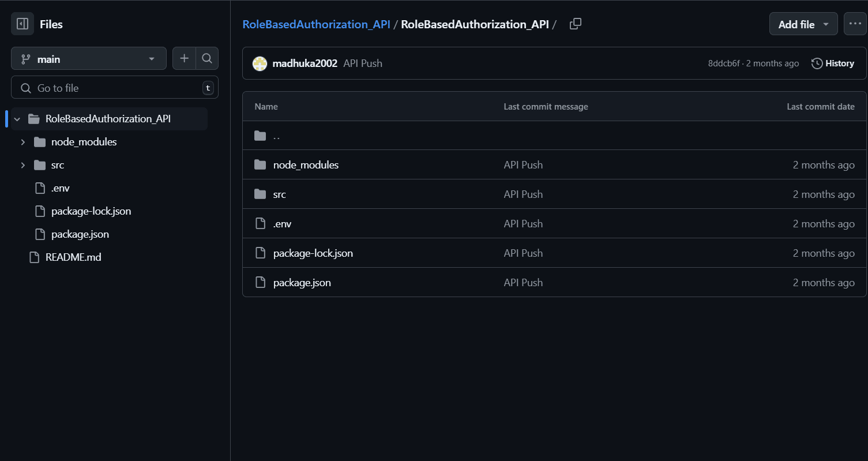The height and width of the screenshot is (461, 868).
Task: Open package-lock.json in sidebar tree
Action: (91, 211)
